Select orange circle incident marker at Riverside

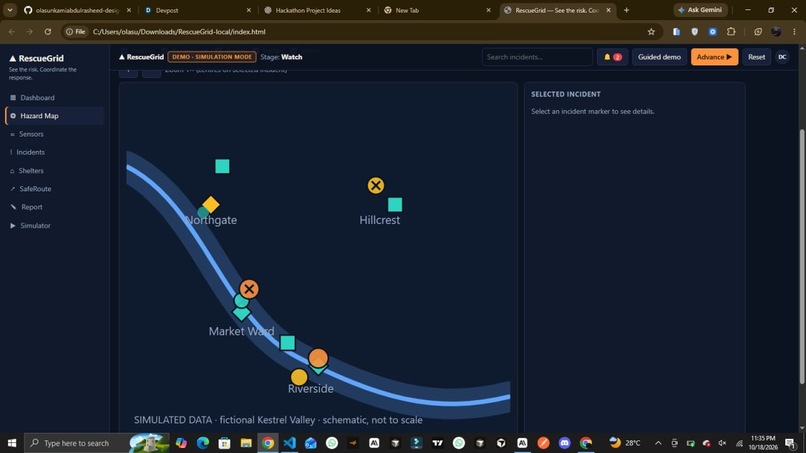click(x=318, y=358)
